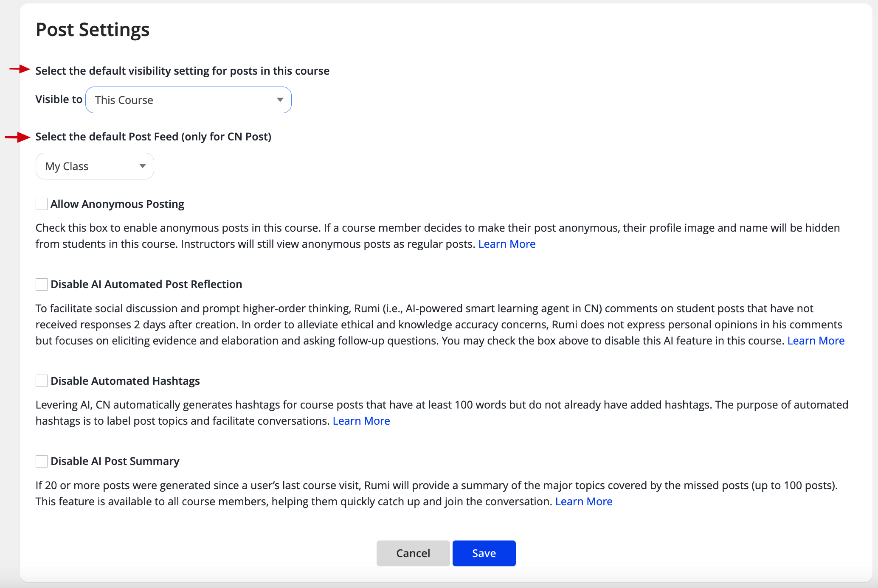Image resolution: width=878 pixels, height=588 pixels.
Task: Enable the Allow Anonymous Posting checkbox
Action: click(x=42, y=204)
